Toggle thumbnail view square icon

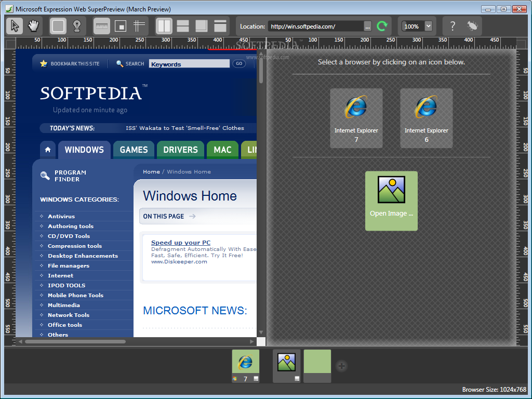click(x=121, y=26)
